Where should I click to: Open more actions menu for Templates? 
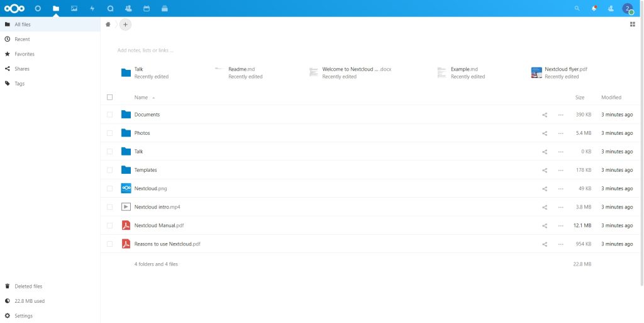[560, 170]
